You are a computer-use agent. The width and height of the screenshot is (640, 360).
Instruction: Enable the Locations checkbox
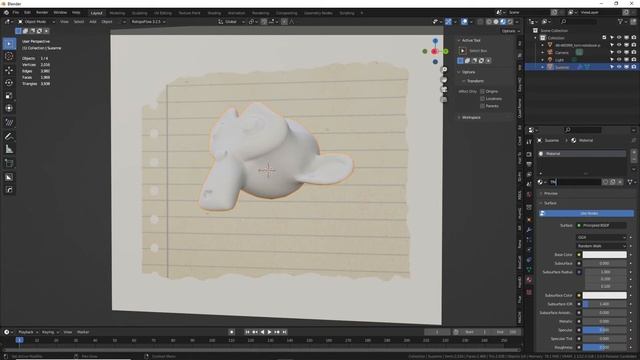coord(482,99)
